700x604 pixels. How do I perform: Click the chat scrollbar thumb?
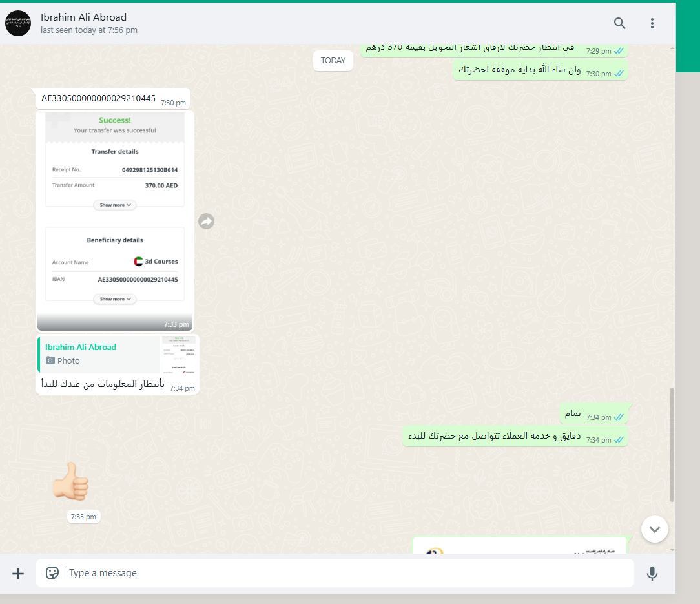672,444
